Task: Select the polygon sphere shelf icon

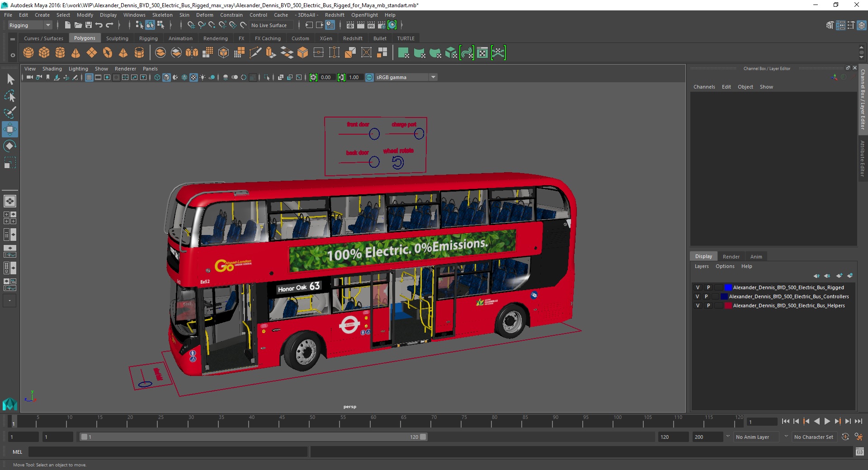Action: (28, 53)
